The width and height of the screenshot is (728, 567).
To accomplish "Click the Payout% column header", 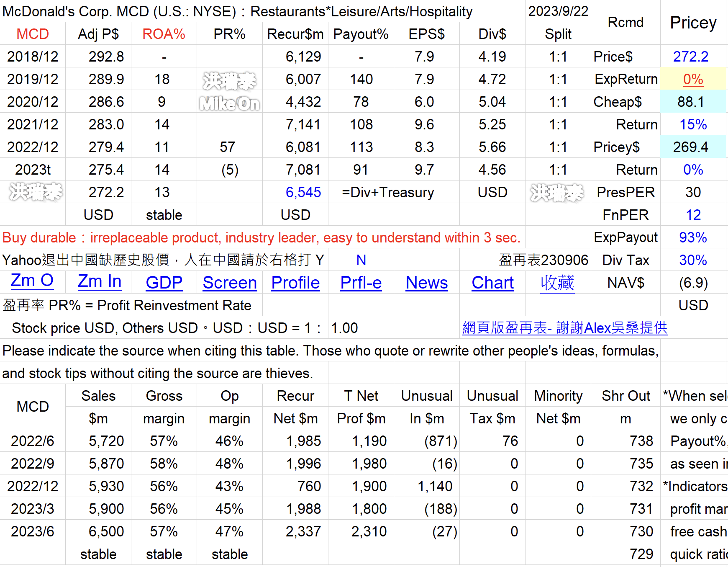I will pyautogui.click(x=361, y=34).
